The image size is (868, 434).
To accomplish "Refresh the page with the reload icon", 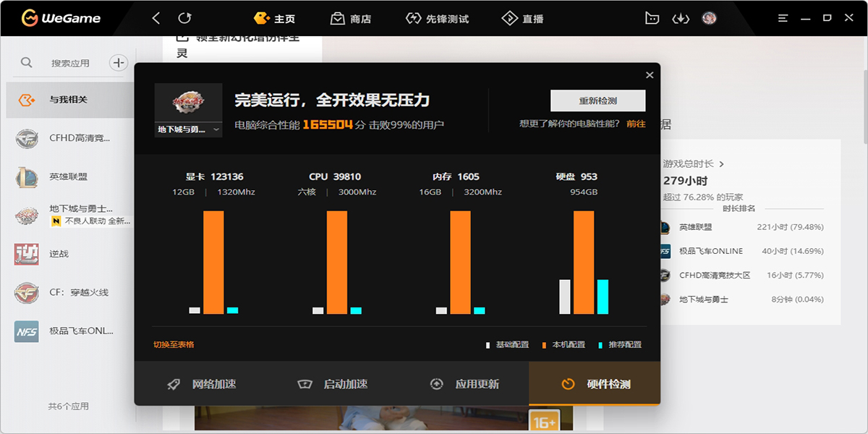I will (185, 18).
